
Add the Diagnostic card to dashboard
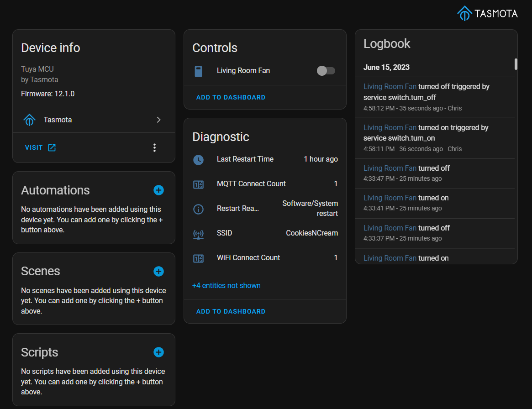pos(231,311)
